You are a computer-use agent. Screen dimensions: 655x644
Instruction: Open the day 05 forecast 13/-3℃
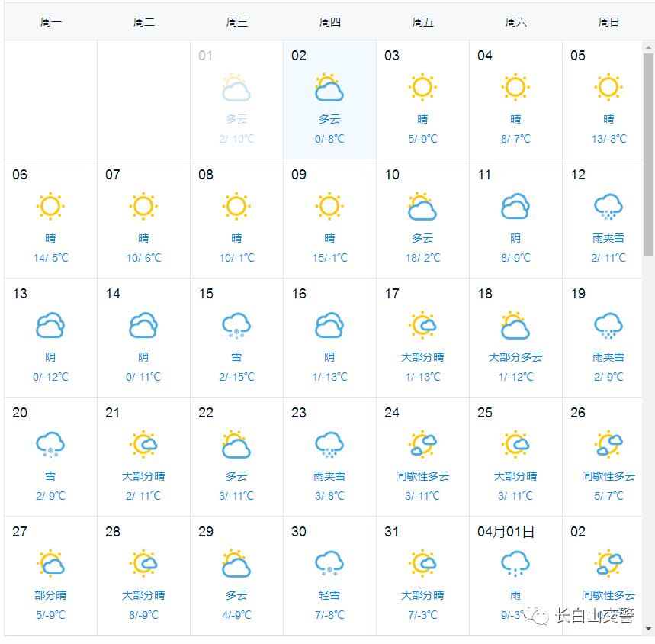(608, 139)
